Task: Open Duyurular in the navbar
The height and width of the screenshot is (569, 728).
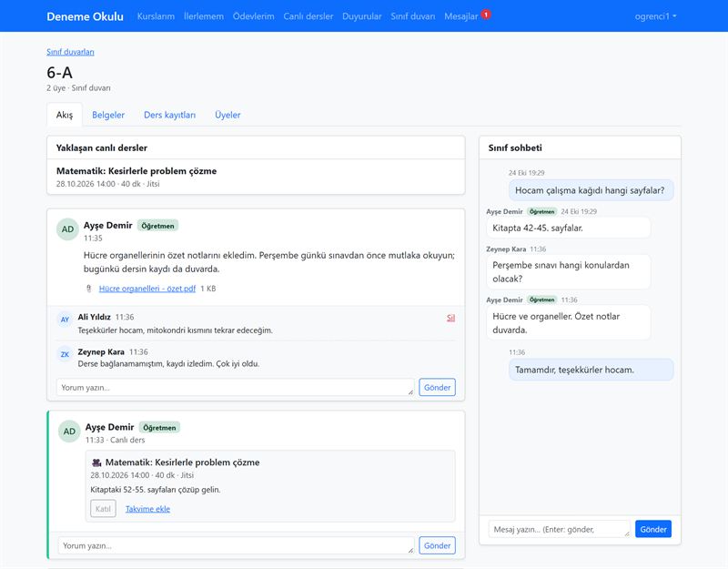Action: click(x=362, y=16)
